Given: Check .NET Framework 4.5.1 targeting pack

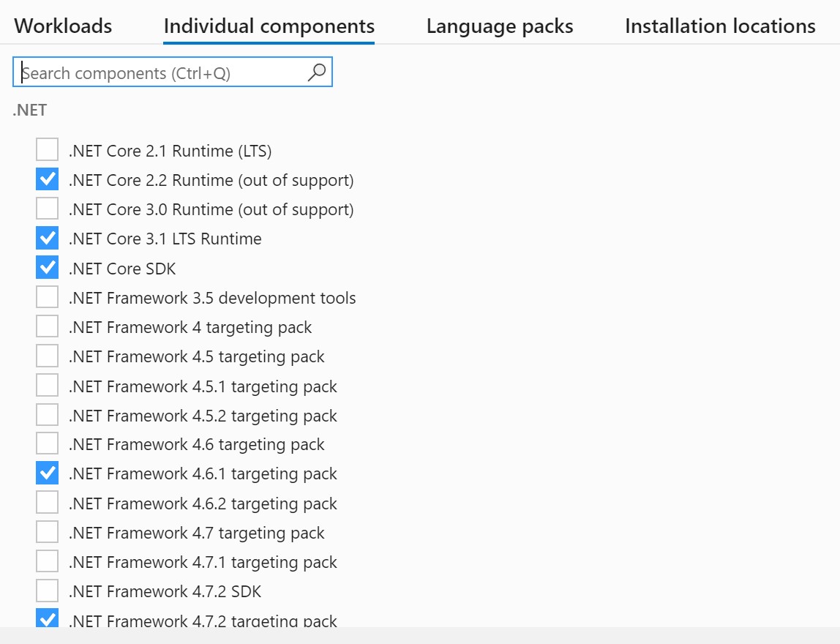Looking at the screenshot, I should tap(48, 386).
